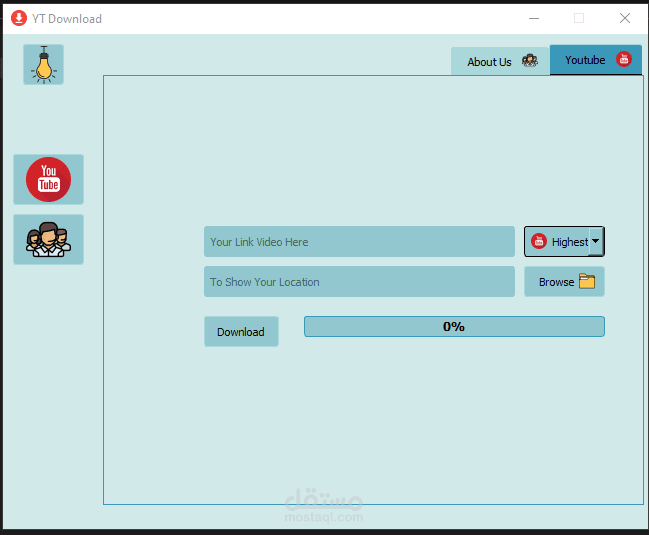The height and width of the screenshot is (535, 649).
Task: Open the Highest quality dropdown
Action: 564,242
